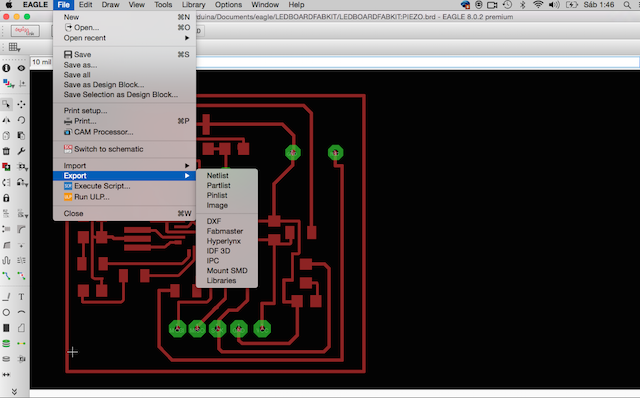640x398 pixels.
Task: Select the Group selection tool
Action: pyautogui.click(x=6, y=104)
